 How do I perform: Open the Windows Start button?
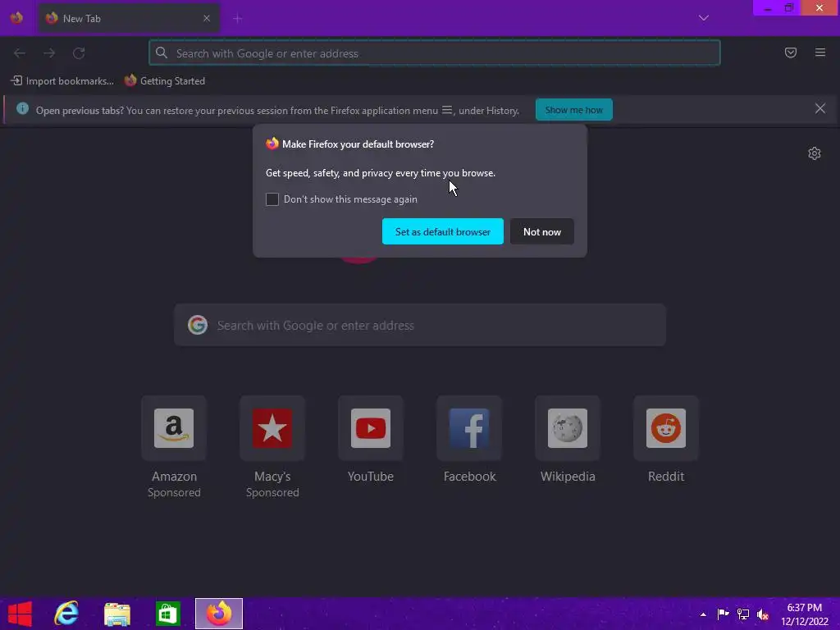tap(20, 614)
